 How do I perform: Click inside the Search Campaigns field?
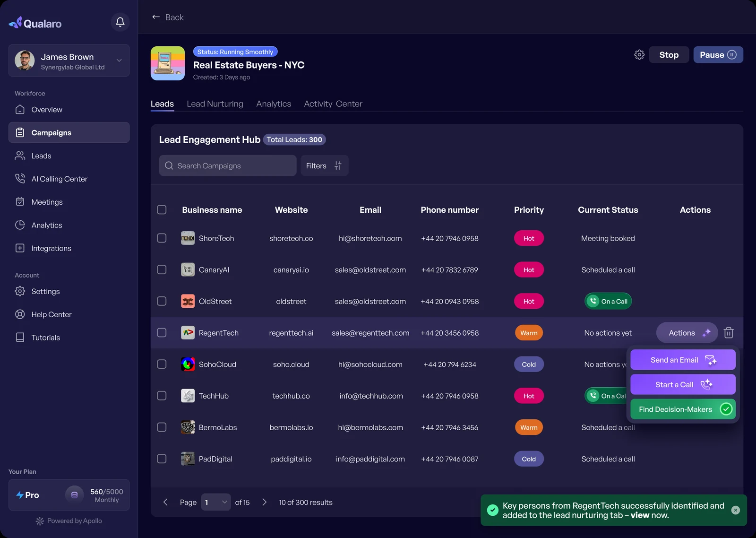coord(228,166)
